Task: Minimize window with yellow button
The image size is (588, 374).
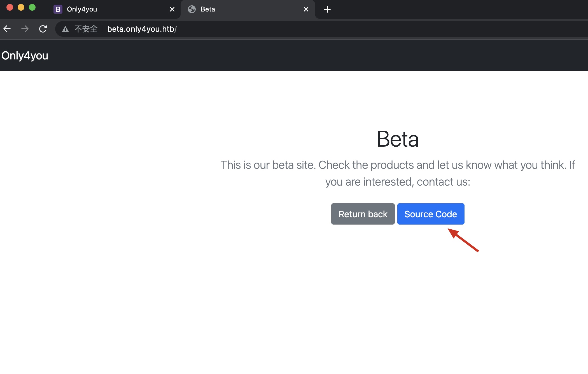Action: [x=21, y=7]
